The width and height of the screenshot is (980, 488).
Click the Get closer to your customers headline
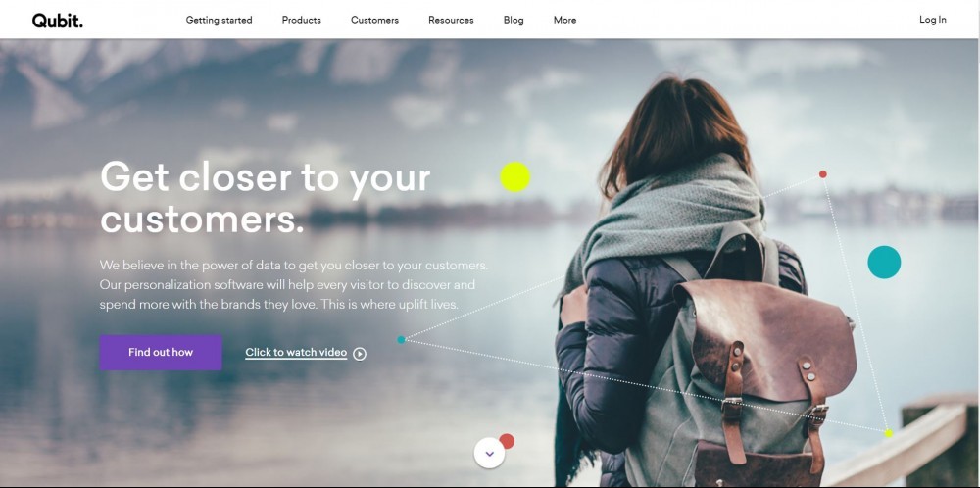pyautogui.click(x=265, y=197)
